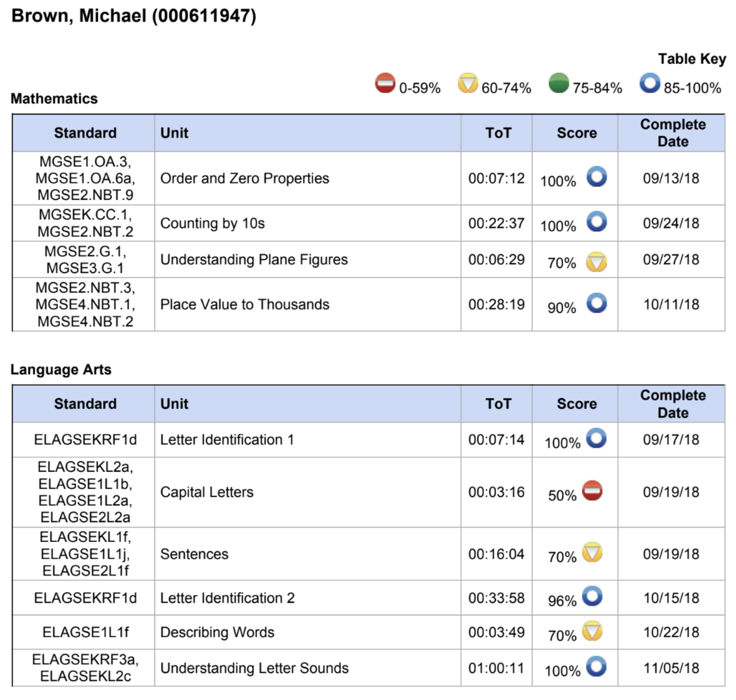Select the Letter Identification 2 unit
The image size is (736, 700).
228,598
